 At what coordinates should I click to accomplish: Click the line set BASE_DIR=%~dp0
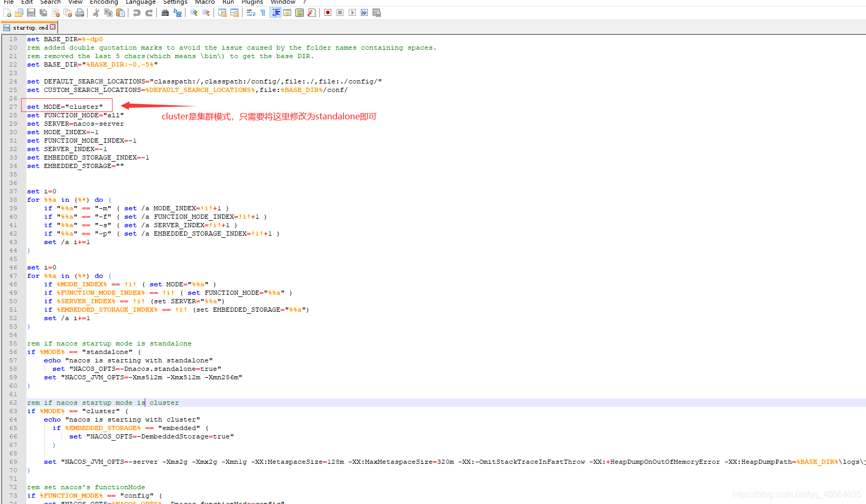point(65,39)
